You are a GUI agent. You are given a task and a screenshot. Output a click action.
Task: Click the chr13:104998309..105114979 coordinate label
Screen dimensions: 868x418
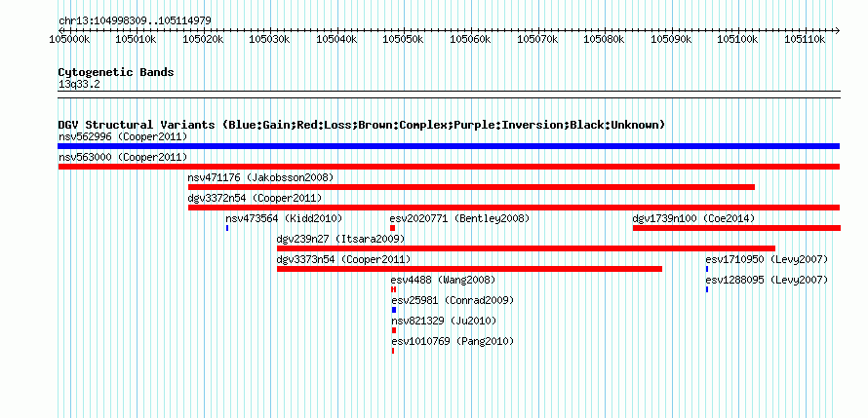pyautogui.click(x=135, y=21)
